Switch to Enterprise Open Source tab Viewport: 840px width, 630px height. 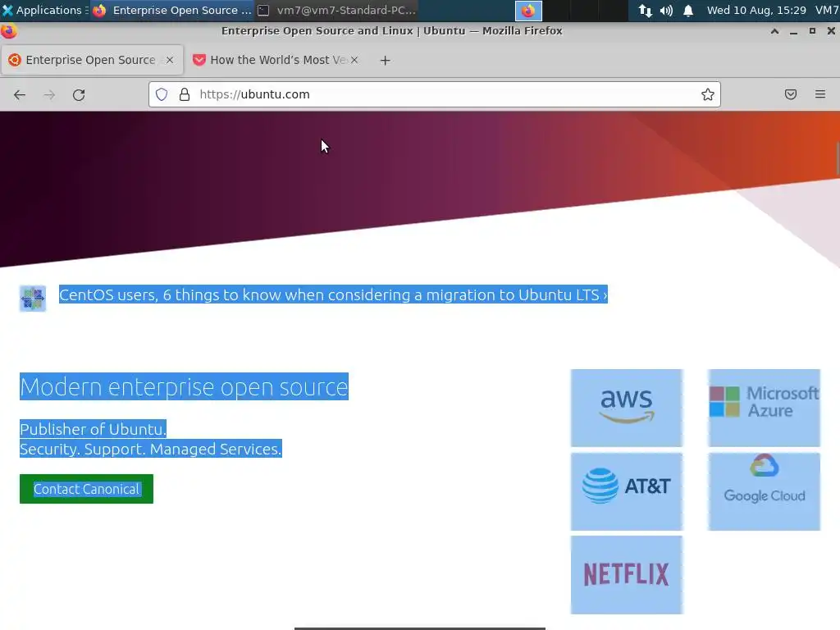click(x=92, y=60)
